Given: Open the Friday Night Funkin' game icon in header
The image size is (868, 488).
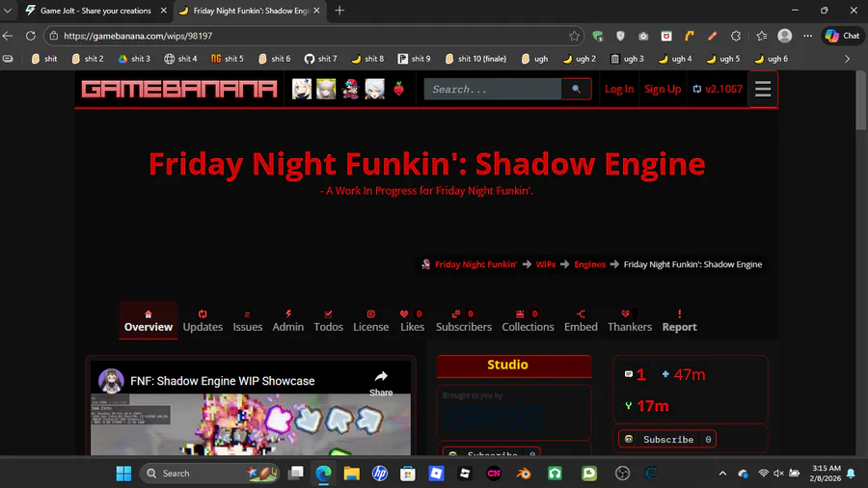Looking at the screenshot, I should [350, 89].
